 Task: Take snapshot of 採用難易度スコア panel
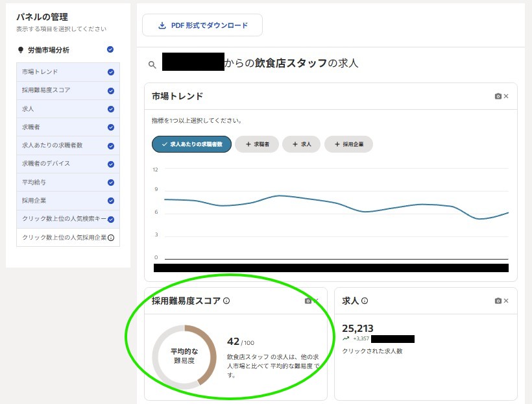pyautogui.click(x=308, y=301)
